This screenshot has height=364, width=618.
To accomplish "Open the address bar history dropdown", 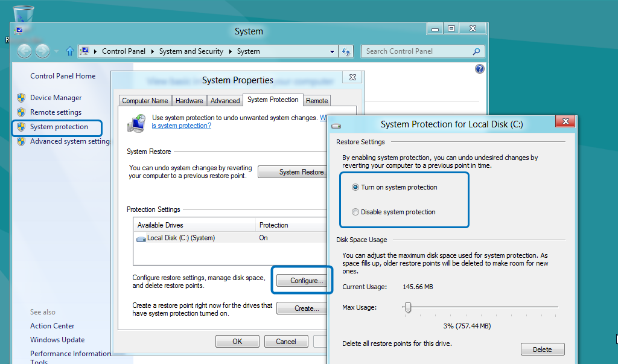I will [332, 51].
